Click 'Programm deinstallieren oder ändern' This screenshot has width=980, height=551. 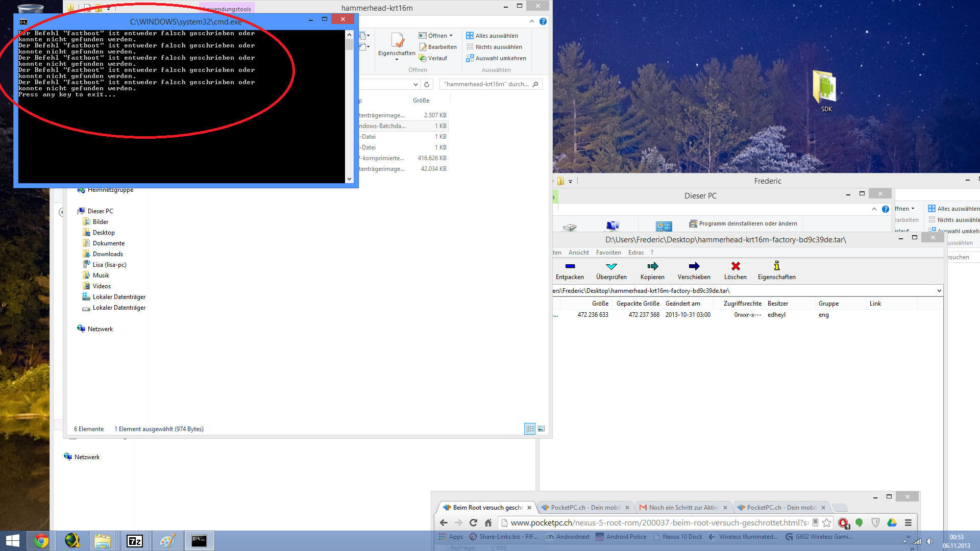click(x=743, y=223)
